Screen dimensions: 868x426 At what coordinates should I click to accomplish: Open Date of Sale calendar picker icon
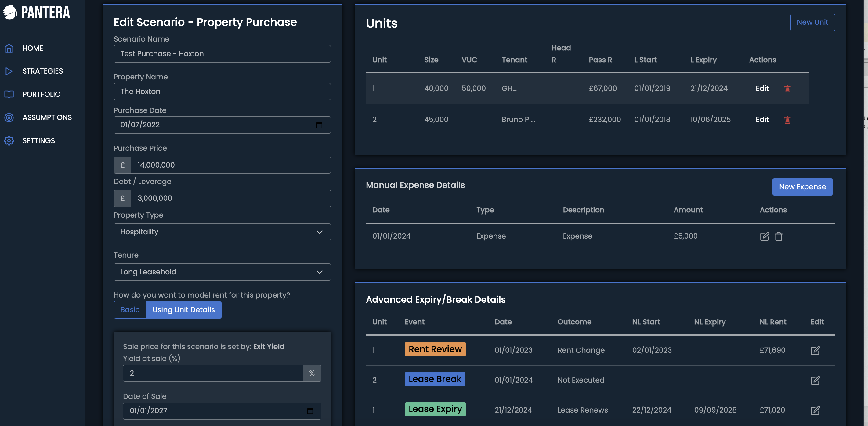(310, 411)
